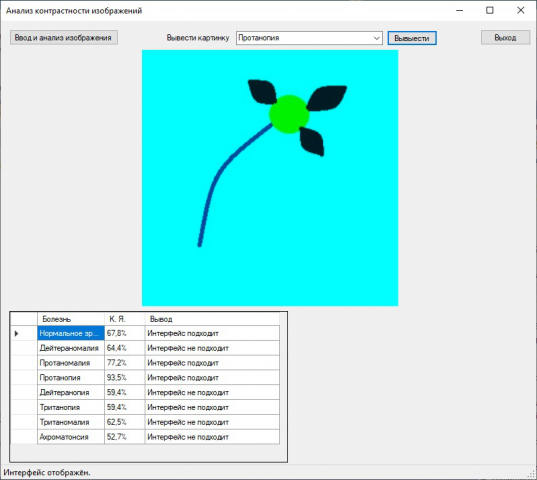Select the Тританомалия row cell
Image resolution: width=537 pixels, height=480 pixels.
(x=71, y=422)
